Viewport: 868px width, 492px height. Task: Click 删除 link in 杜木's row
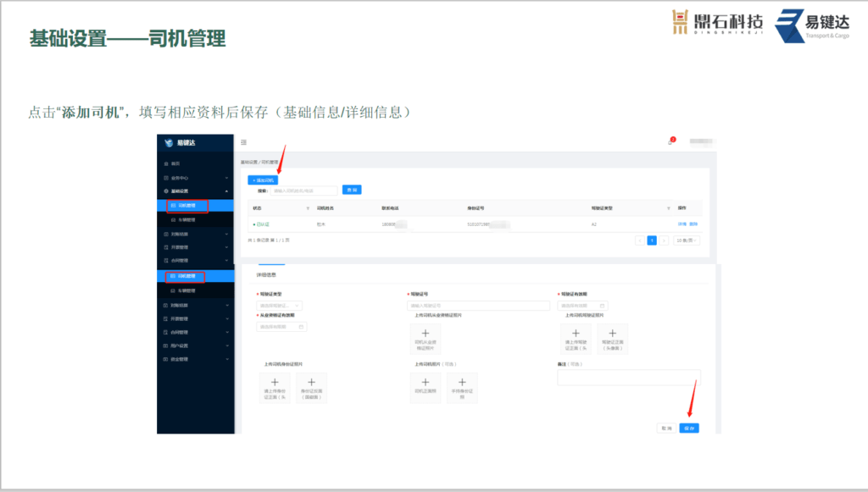coord(693,224)
